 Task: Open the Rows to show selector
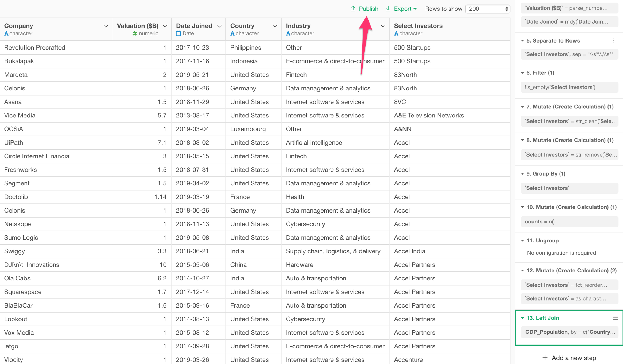(x=488, y=9)
